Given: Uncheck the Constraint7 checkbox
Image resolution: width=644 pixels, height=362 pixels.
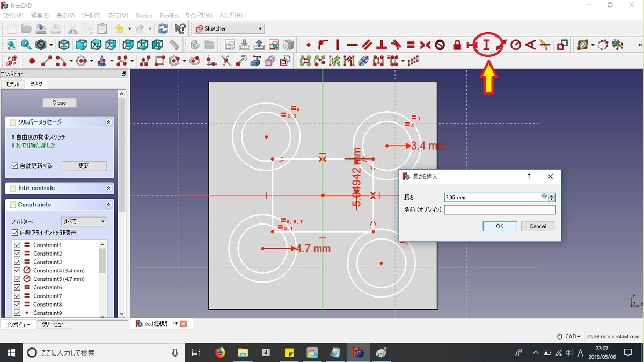Looking at the screenshot, I should pos(17,296).
